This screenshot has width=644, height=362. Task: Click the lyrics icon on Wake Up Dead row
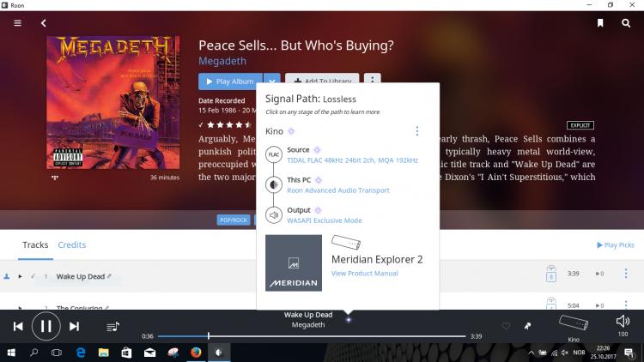[551, 274]
